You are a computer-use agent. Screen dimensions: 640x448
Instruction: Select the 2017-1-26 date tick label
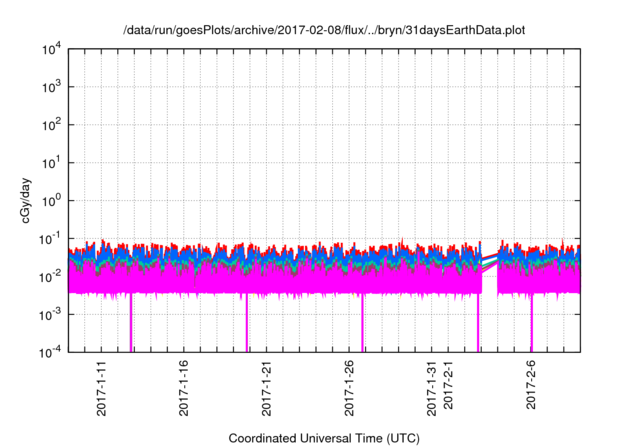point(350,390)
